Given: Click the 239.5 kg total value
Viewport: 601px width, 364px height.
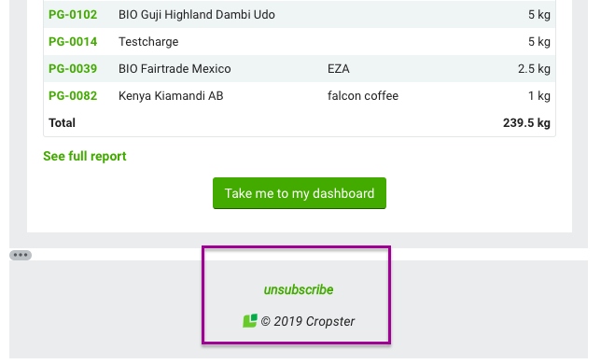Looking at the screenshot, I should pos(526,123).
